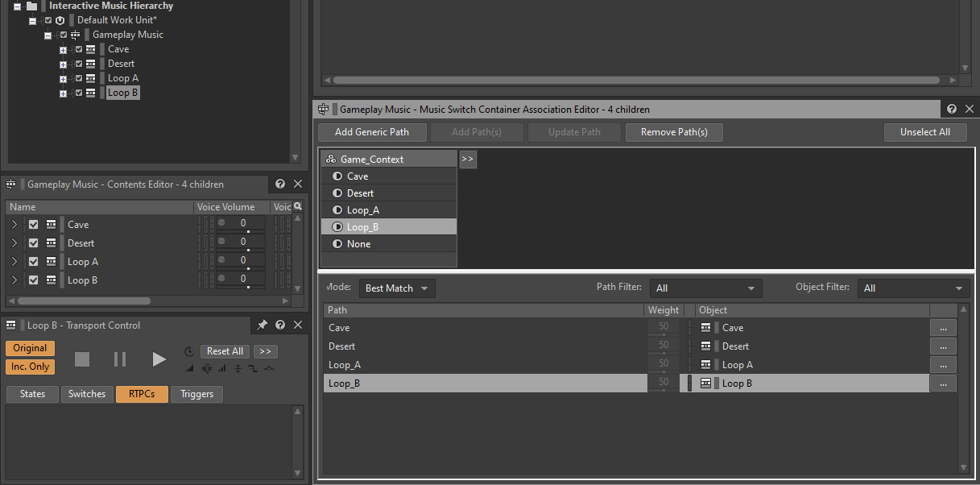The width and height of the screenshot is (980, 485).
Task: Open the Mode dropdown set to Best Match
Action: tap(397, 288)
